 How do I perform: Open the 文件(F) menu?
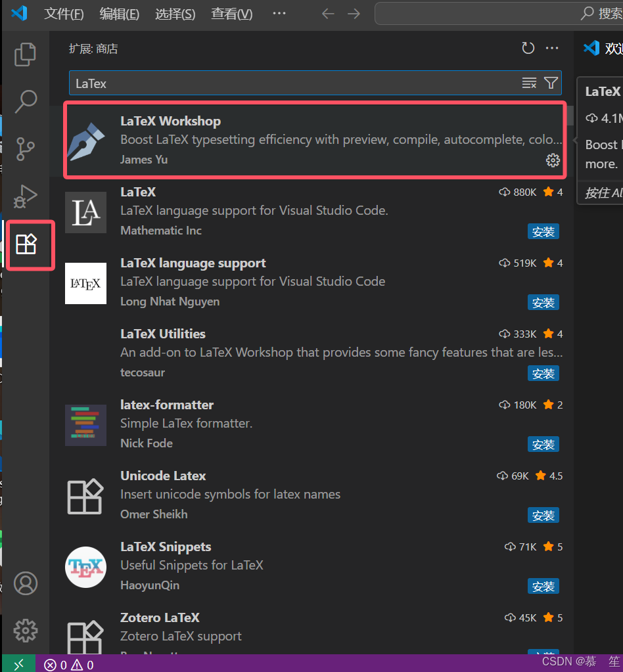[x=64, y=14]
